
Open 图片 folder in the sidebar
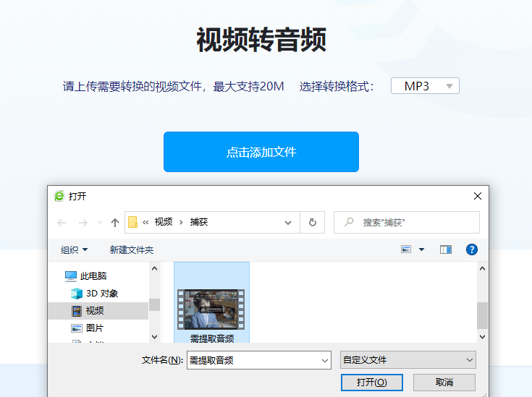pyautogui.click(x=94, y=328)
